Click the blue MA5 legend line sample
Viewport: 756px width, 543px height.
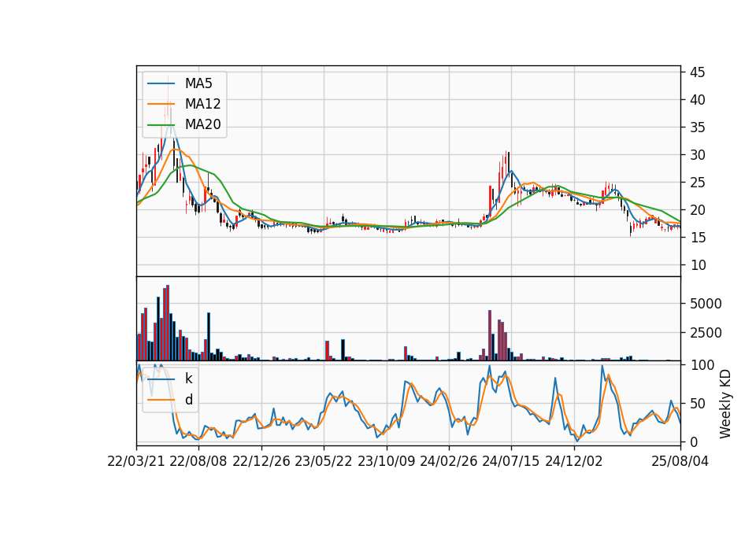tap(161, 83)
